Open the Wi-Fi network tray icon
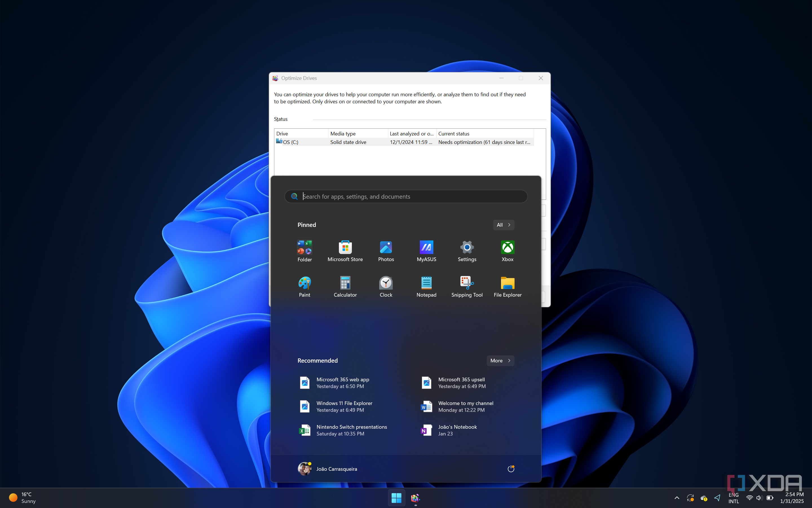The width and height of the screenshot is (812, 508). pyautogui.click(x=749, y=498)
